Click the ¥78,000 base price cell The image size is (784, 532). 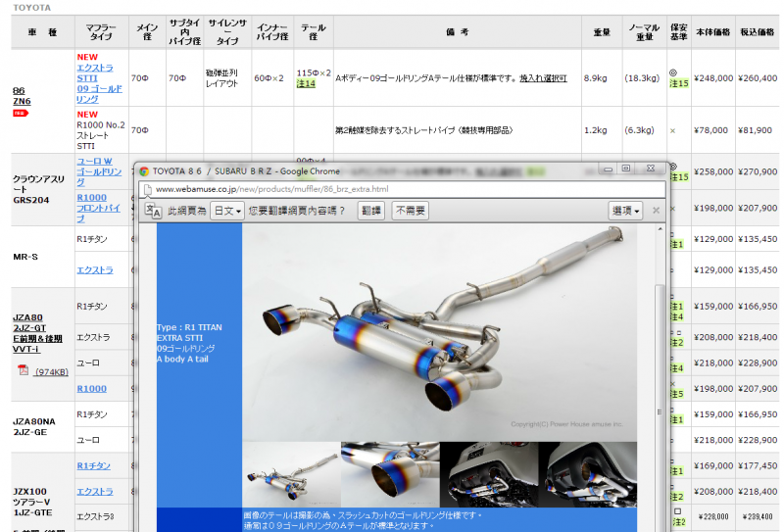coord(711,130)
